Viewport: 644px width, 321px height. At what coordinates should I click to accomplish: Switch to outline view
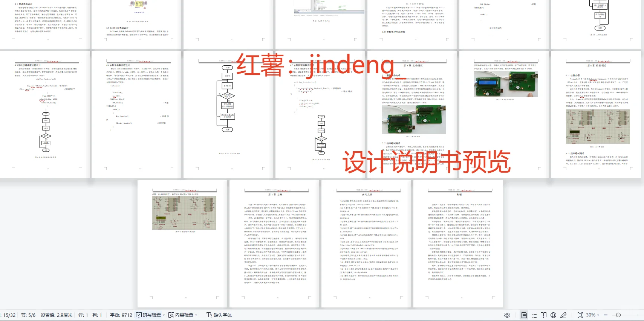(x=534, y=315)
